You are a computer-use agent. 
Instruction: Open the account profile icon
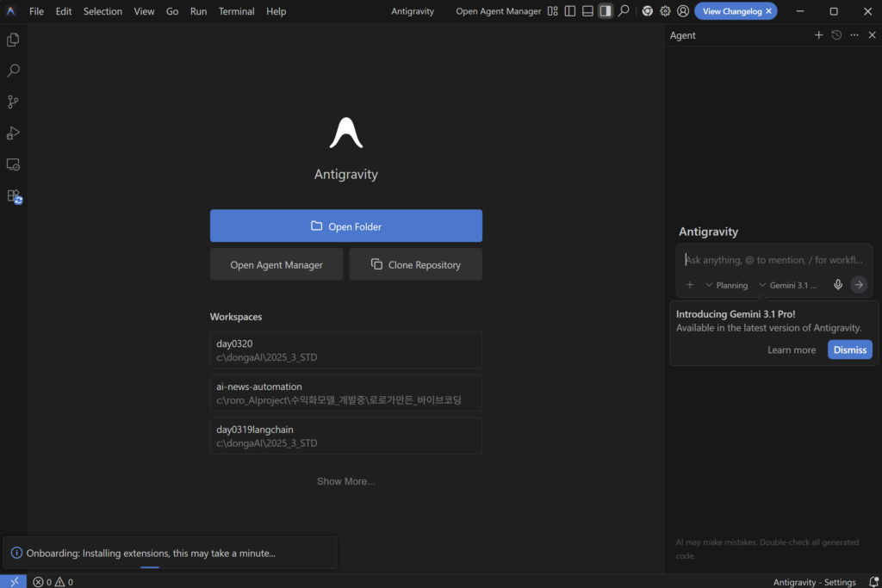click(683, 10)
